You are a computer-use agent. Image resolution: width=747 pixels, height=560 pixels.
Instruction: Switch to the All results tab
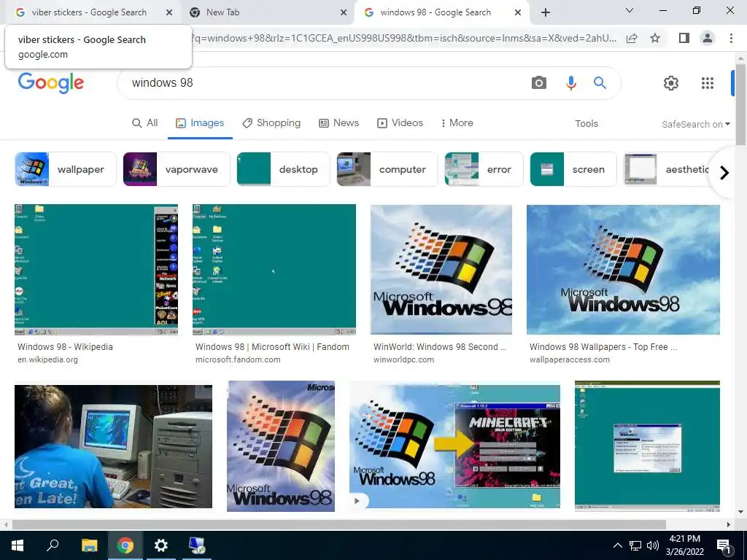point(145,122)
